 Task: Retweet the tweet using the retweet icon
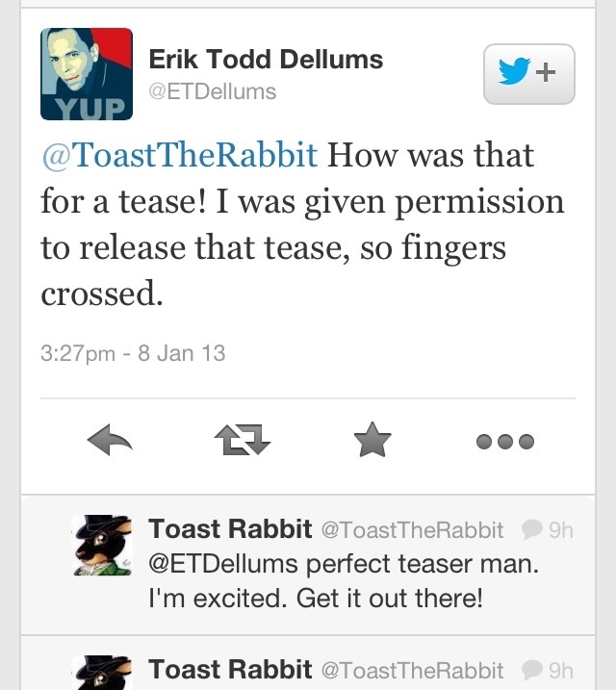[x=241, y=442]
